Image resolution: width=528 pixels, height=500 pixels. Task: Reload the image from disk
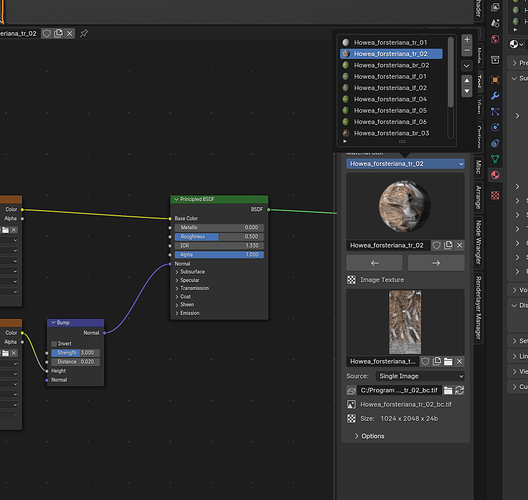459,390
